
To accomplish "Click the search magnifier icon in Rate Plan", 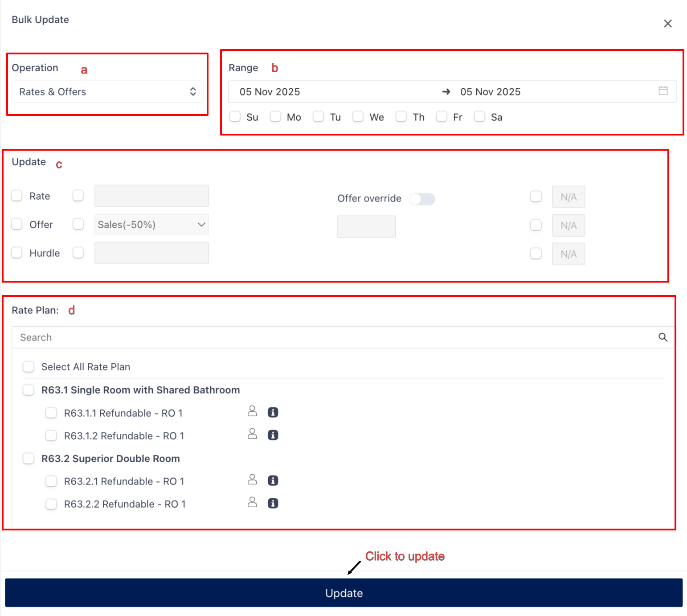I will coord(662,337).
